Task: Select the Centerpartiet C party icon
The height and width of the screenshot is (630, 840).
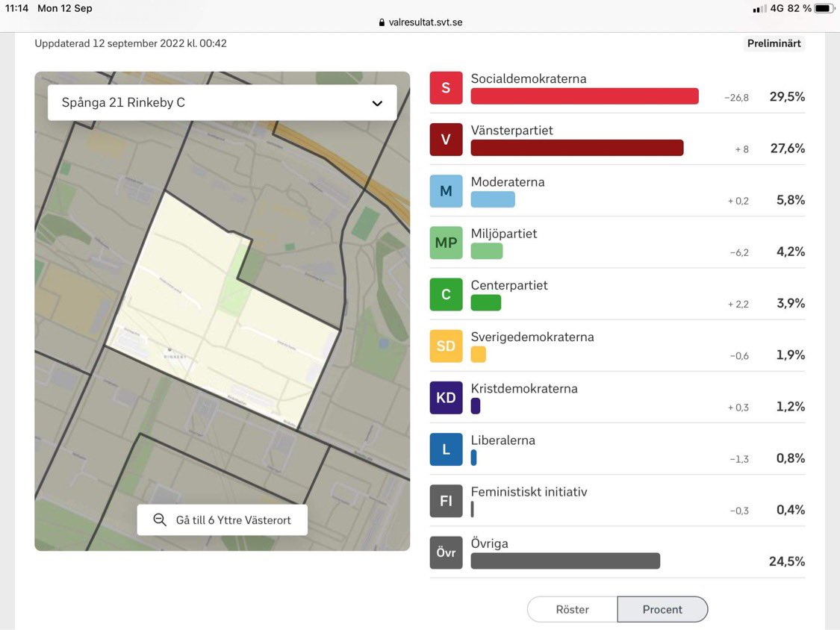Action: 445,294
